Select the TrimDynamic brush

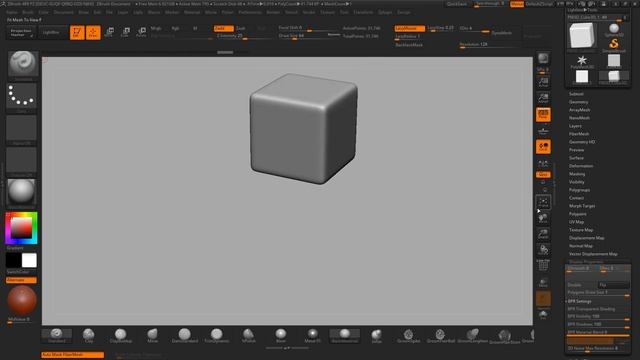[x=216, y=336]
